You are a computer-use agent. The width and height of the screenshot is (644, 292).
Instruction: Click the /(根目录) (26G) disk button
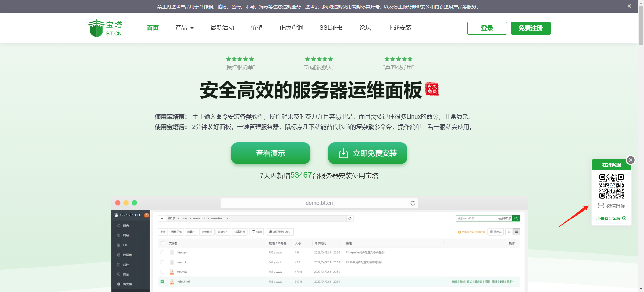tap(280, 232)
